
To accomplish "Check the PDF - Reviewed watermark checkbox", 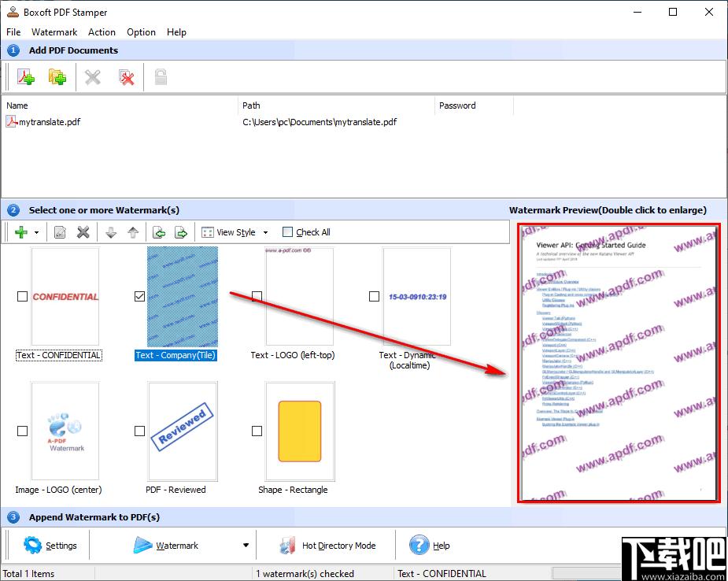I will coord(139,431).
